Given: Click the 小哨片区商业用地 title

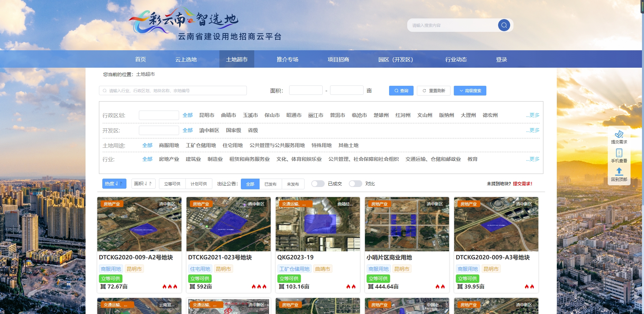Looking at the screenshot, I should click(389, 257).
